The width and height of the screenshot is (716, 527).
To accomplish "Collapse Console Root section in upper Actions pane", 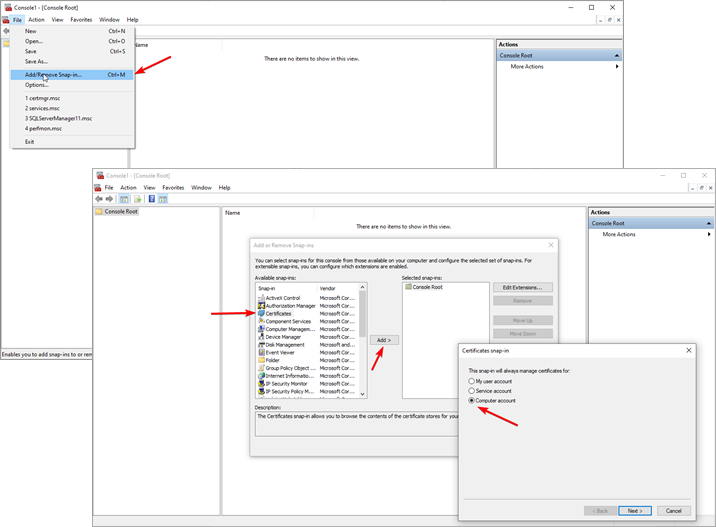I will (617, 56).
